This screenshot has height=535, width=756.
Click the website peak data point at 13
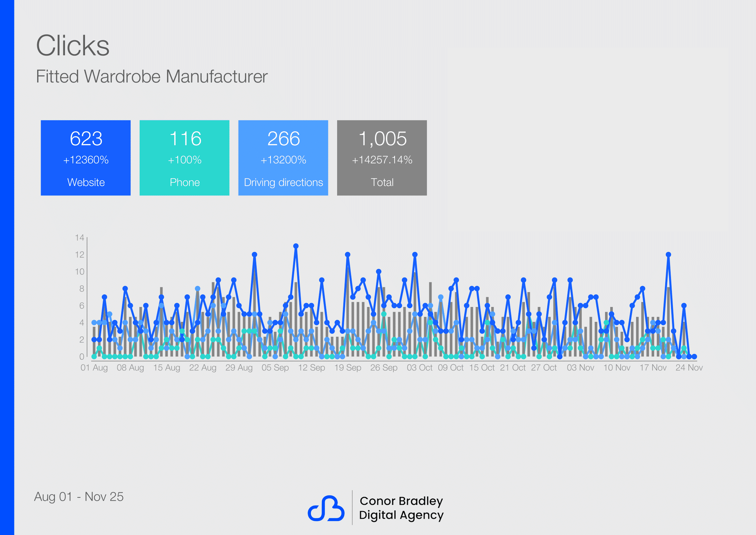pyautogui.click(x=296, y=246)
